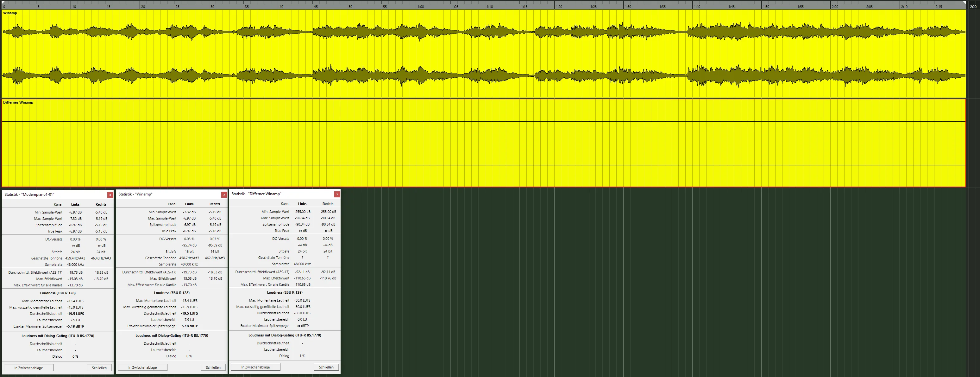Click the Dialog 1 % value in Differnez Winamp
Viewport: 980px width, 377px height.
point(302,356)
